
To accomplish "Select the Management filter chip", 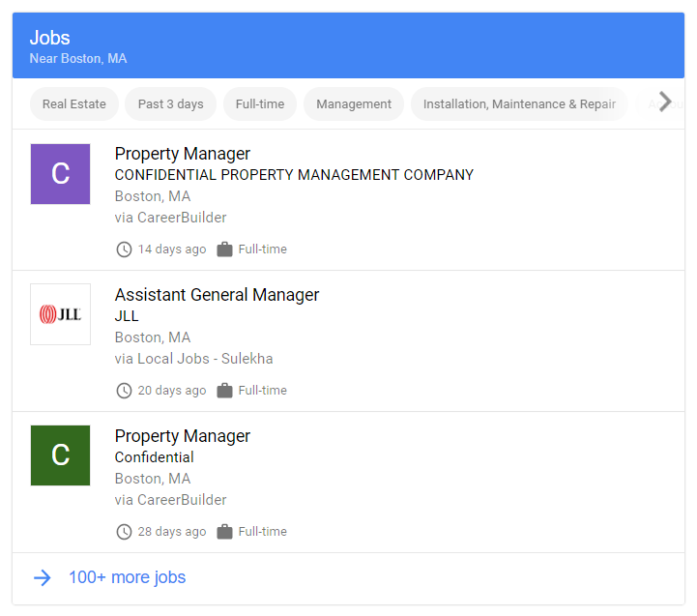I will tap(354, 104).
